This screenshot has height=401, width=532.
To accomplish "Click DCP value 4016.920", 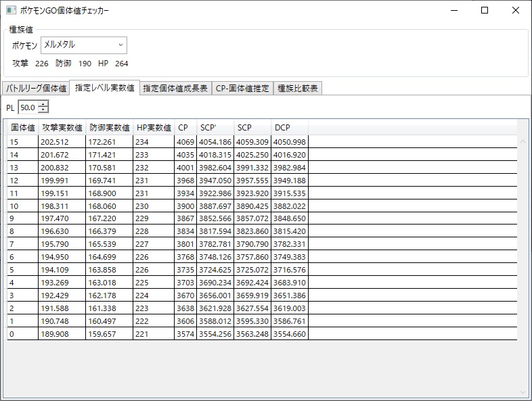I will 290,155.
